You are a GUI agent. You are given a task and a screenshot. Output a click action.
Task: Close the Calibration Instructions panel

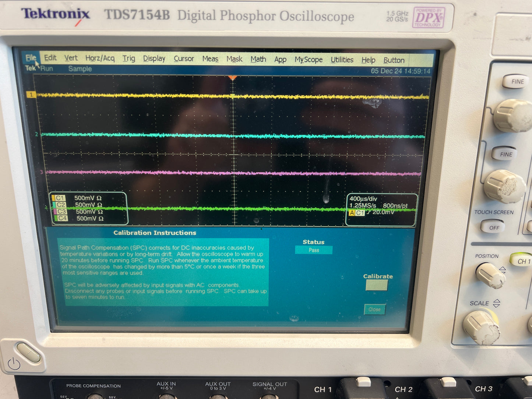pyautogui.click(x=375, y=310)
